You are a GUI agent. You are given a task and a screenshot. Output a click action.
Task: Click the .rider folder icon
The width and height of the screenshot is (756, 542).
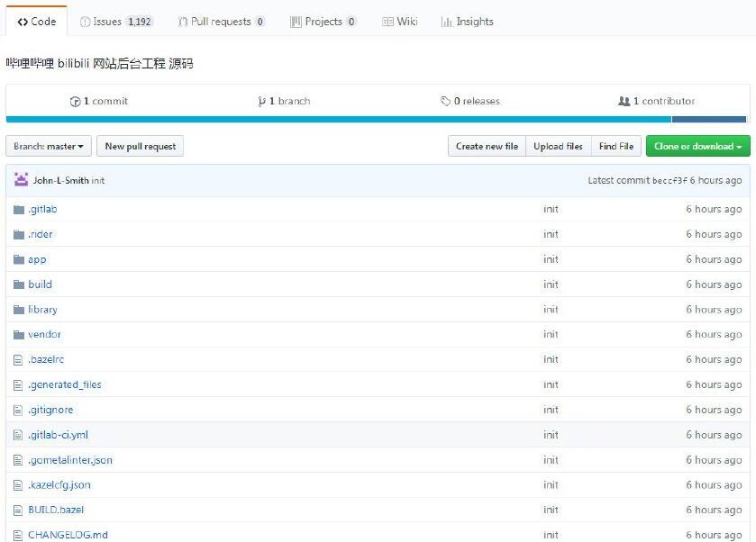point(19,235)
